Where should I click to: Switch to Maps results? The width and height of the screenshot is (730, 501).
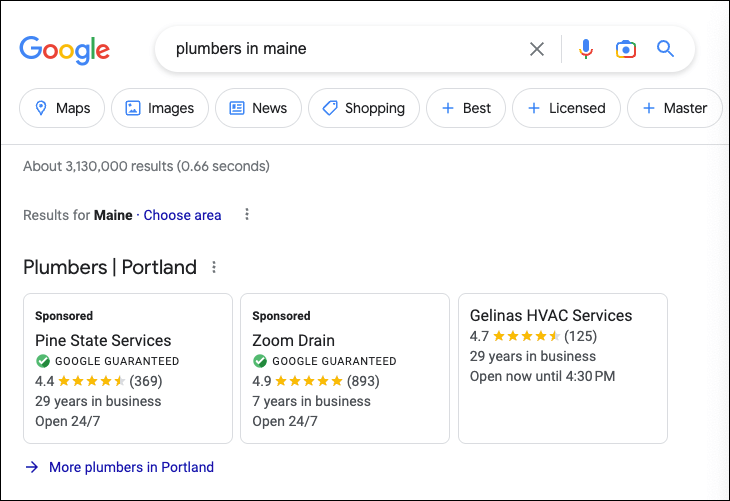click(x=62, y=108)
